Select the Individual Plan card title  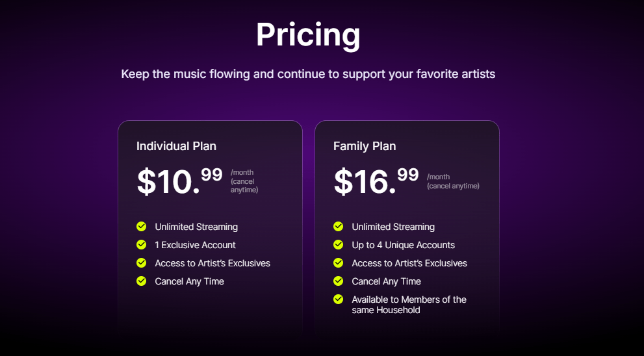tap(176, 146)
